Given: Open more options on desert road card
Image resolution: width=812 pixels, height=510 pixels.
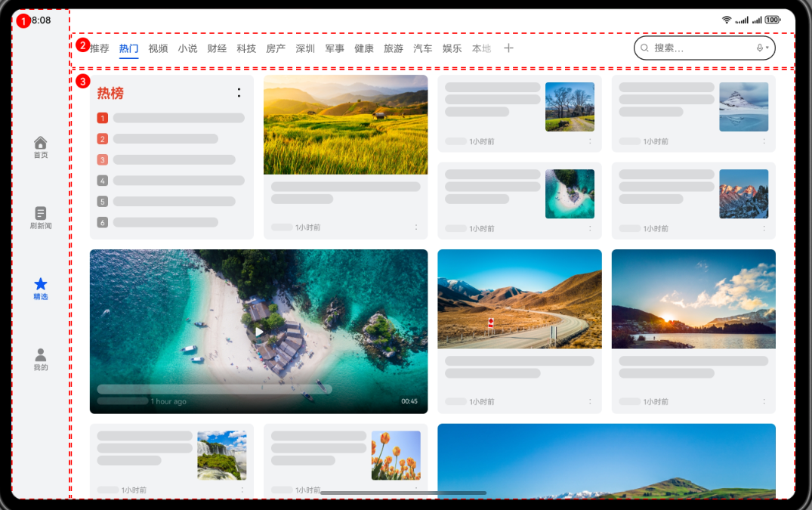Looking at the screenshot, I should click(x=590, y=401).
